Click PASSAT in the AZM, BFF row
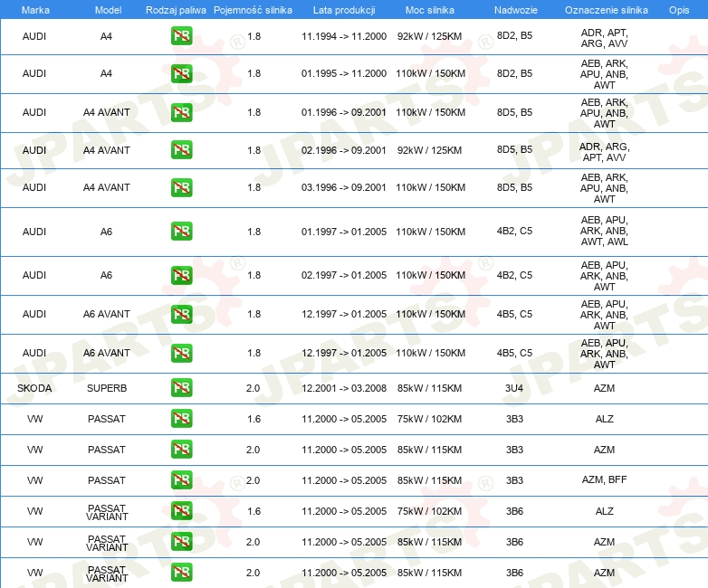The width and height of the screenshot is (708, 588). (107, 480)
